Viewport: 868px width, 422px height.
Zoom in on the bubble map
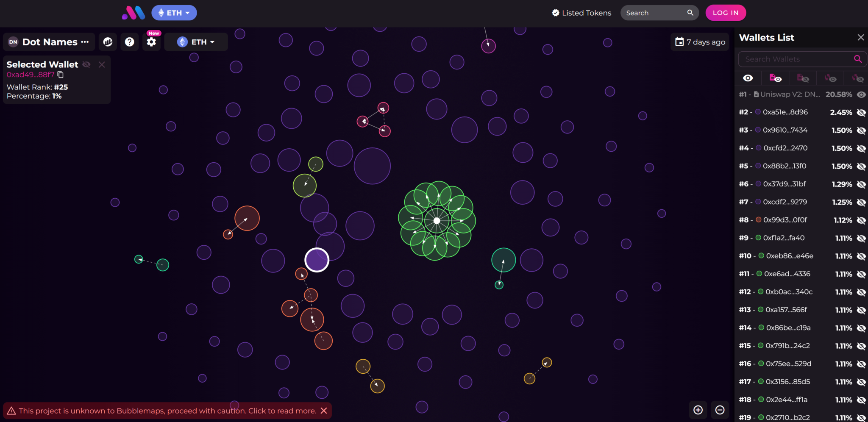coord(698,410)
